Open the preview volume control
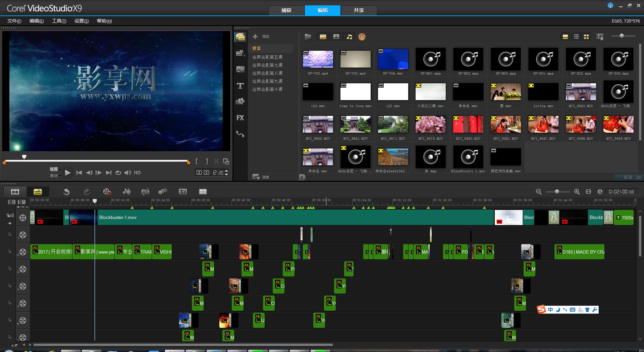The width and height of the screenshot is (644, 352). [128, 173]
